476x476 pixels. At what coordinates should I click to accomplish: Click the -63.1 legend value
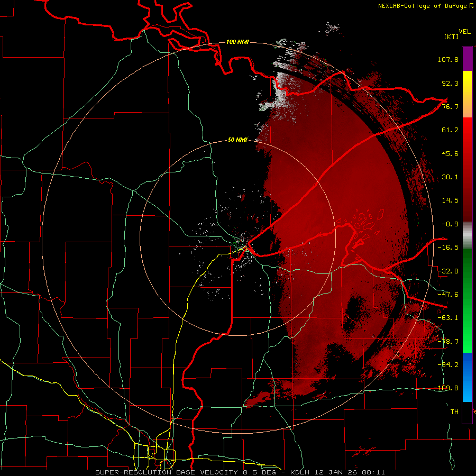click(448, 318)
